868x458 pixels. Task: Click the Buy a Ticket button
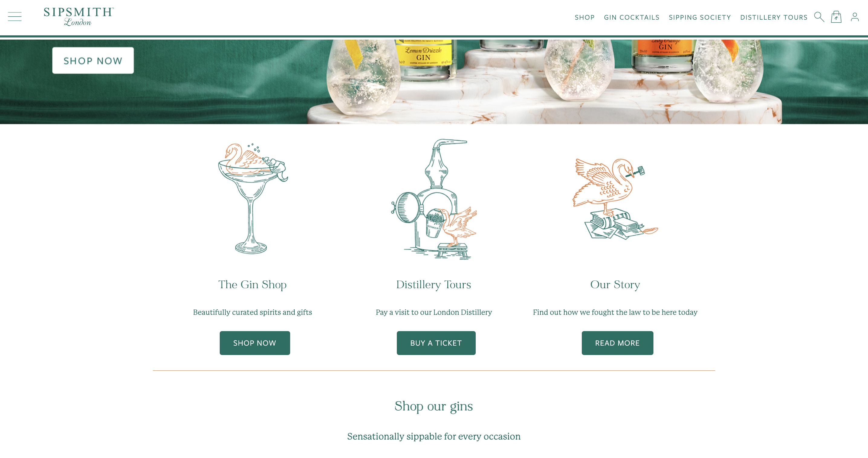pos(436,343)
